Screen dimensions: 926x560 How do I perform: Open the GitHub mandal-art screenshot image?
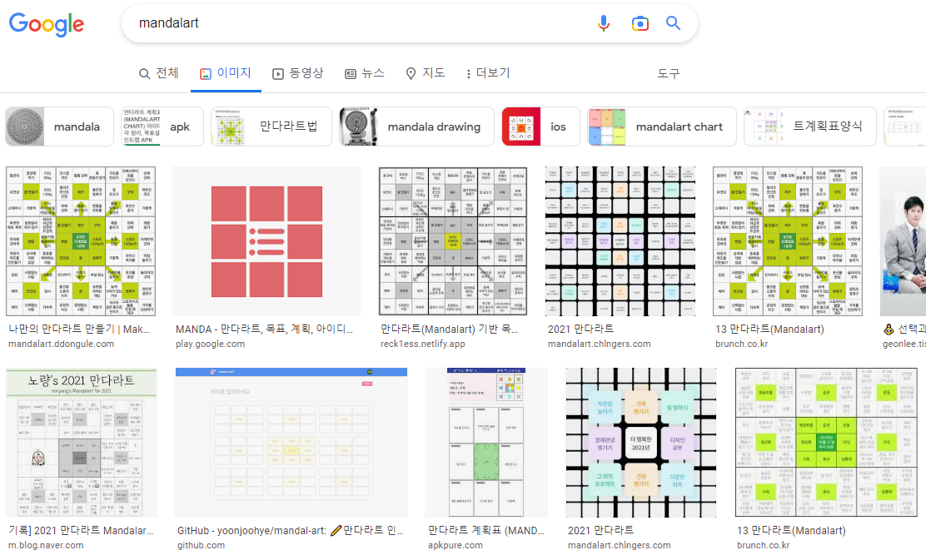[291, 443]
